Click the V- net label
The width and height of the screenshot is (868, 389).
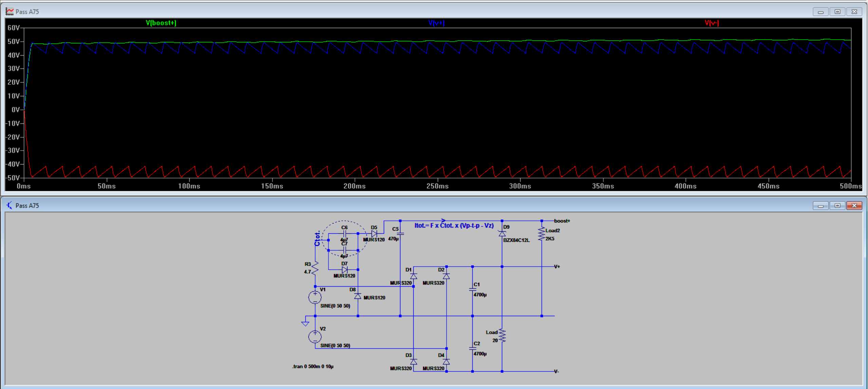[556, 371]
